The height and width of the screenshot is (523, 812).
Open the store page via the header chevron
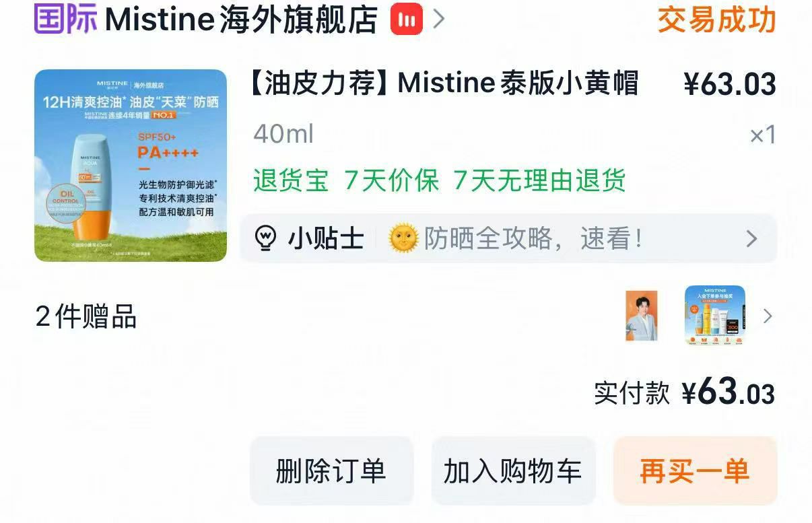pos(439,19)
